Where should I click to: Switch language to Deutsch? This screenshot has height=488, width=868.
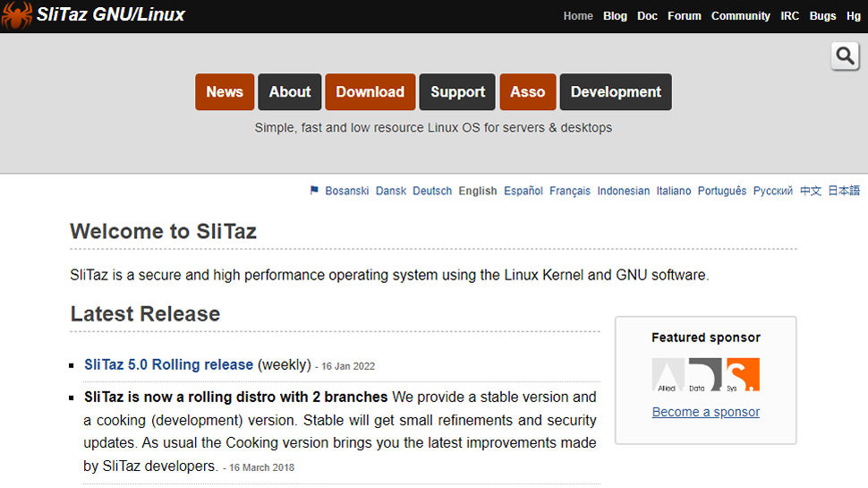point(432,191)
